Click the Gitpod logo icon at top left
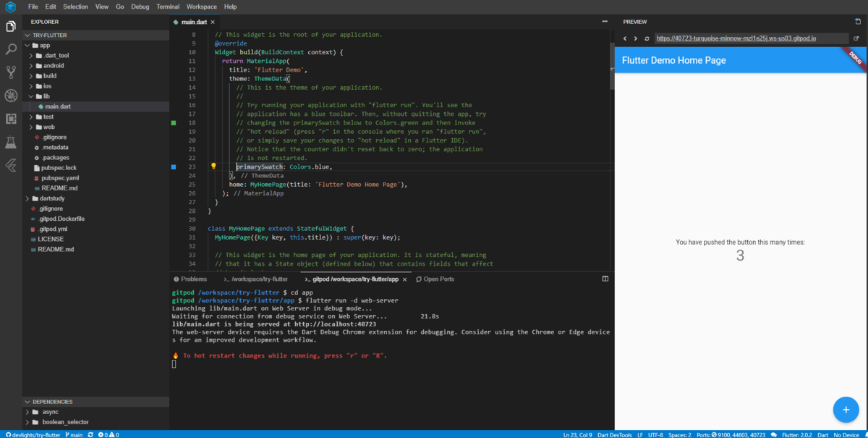 coord(10,7)
